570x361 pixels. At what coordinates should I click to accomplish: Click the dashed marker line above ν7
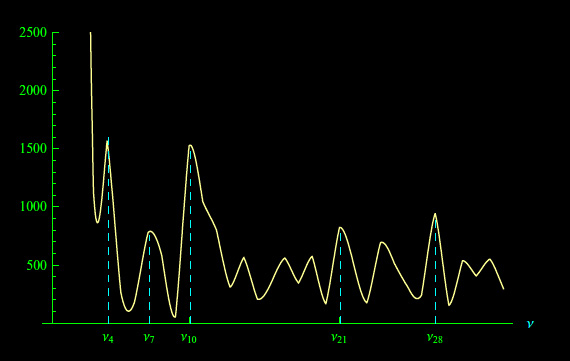[149, 278]
